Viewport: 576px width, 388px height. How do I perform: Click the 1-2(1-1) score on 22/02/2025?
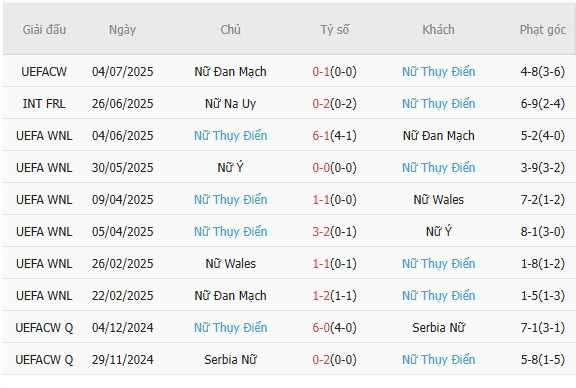334,295
